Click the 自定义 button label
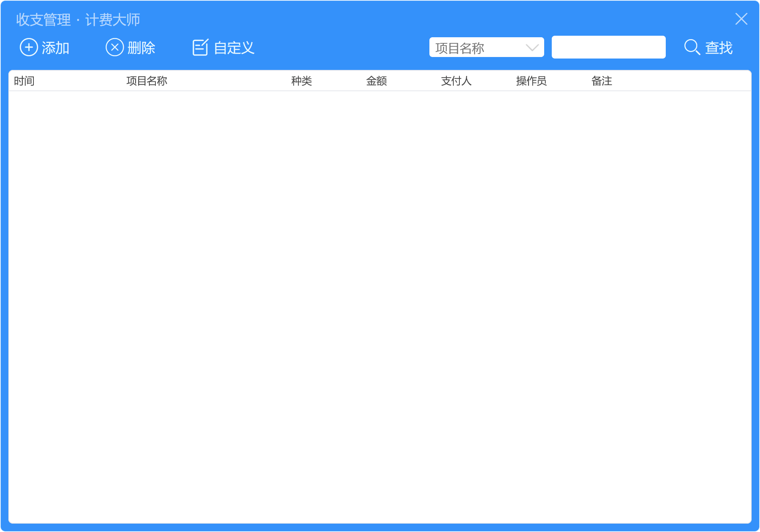Viewport: 760px width, 532px height. pyautogui.click(x=234, y=48)
